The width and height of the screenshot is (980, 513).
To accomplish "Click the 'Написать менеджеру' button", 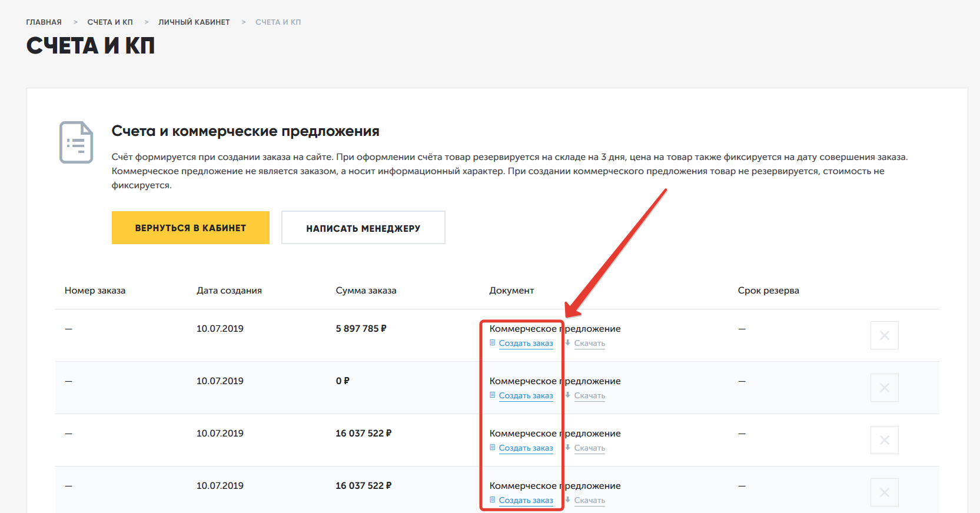I will coord(363,228).
